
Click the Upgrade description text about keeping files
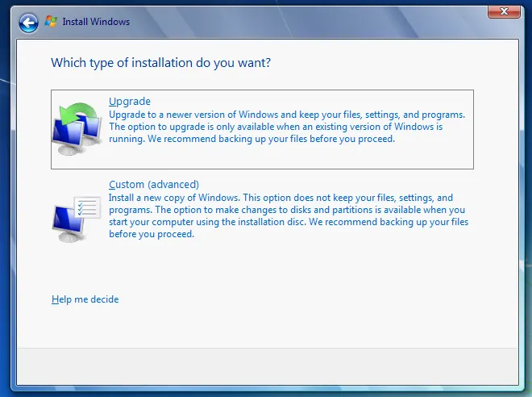coord(287,127)
